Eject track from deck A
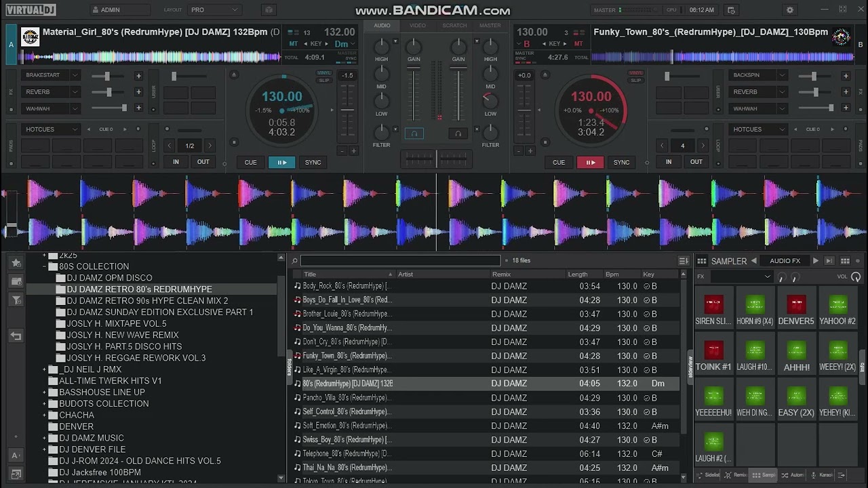This screenshot has width=868, height=488. pyautogui.click(x=235, y=75)
